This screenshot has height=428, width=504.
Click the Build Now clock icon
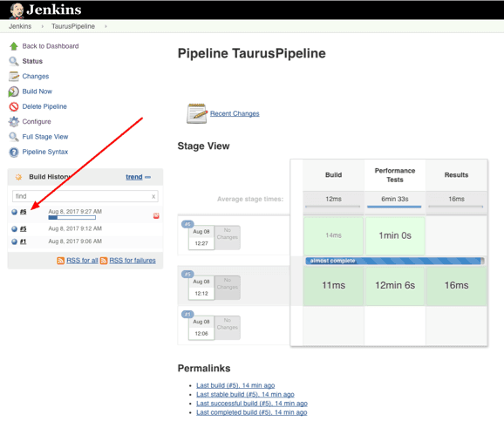click(13, 92)
